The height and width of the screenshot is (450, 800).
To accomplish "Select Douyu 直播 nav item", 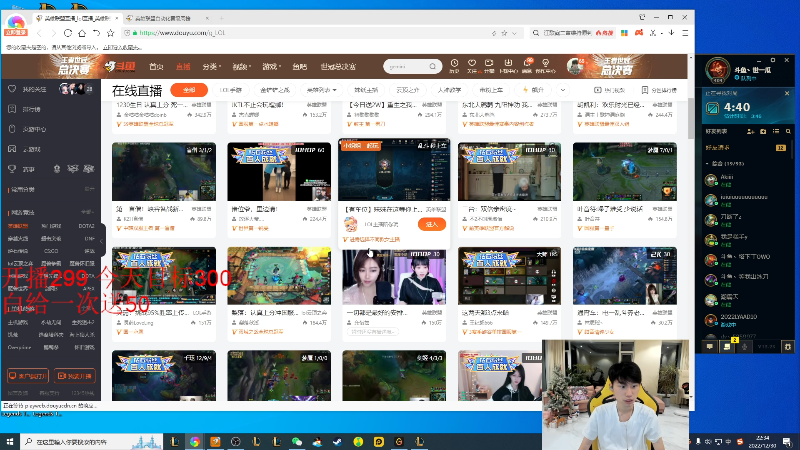I will click(x=183, y=66).
